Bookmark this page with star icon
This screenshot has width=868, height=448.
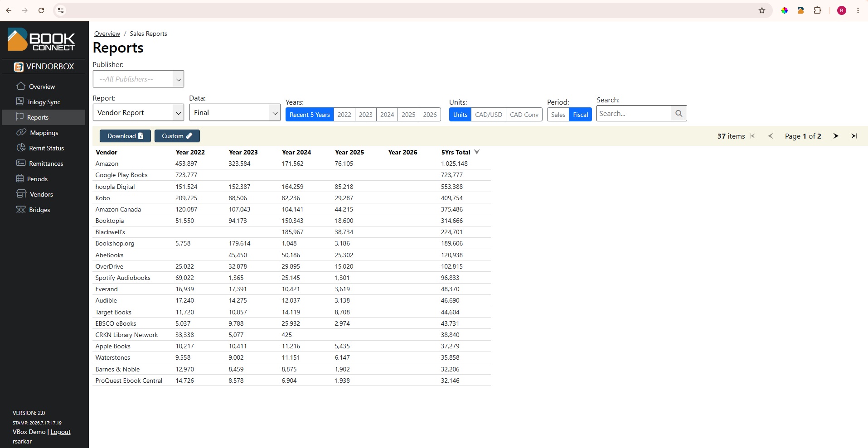point(762,10)
